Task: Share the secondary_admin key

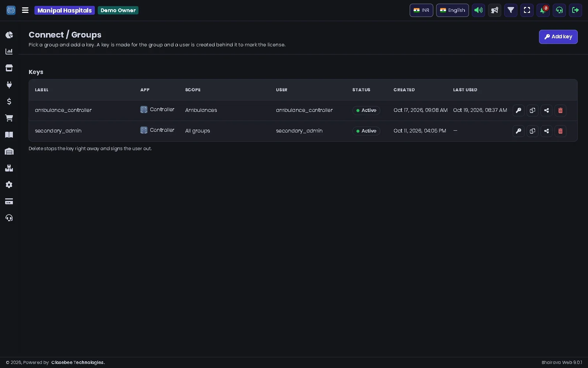Action: (x=546, y=131)
